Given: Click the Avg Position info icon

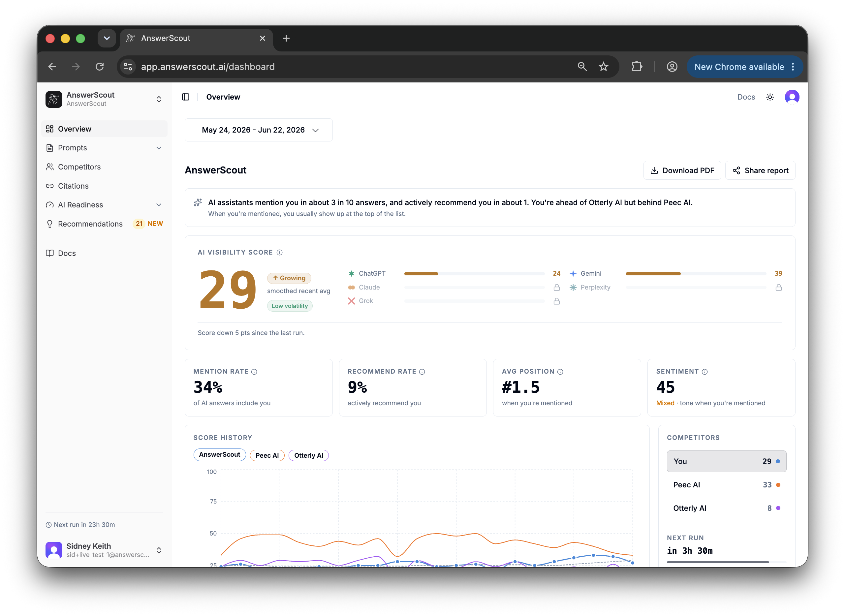Looking at the screenshot, I should coord(560,372).
